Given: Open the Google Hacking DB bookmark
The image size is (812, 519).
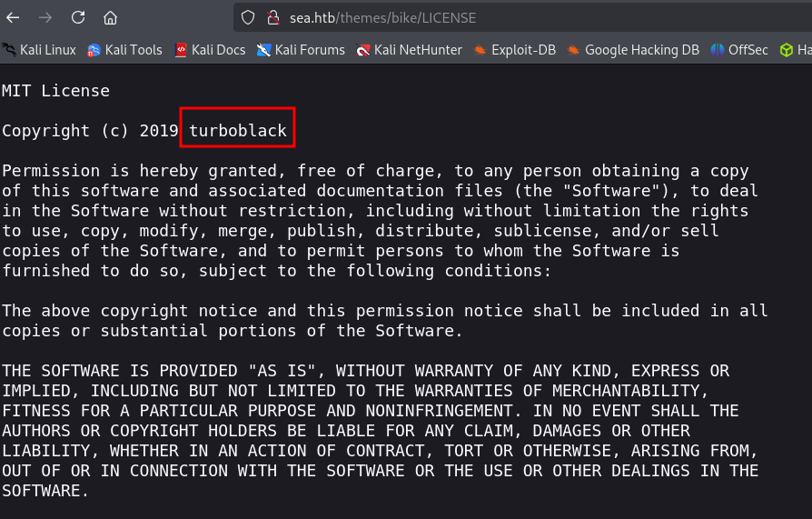Looking at the screenshot, I should click(x=632, y=50).
